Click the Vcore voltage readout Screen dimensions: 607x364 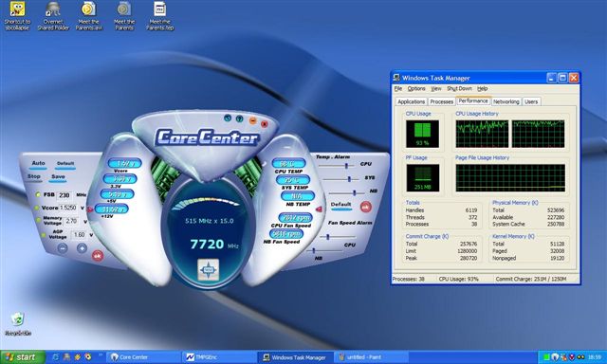(x=124, y=163)
